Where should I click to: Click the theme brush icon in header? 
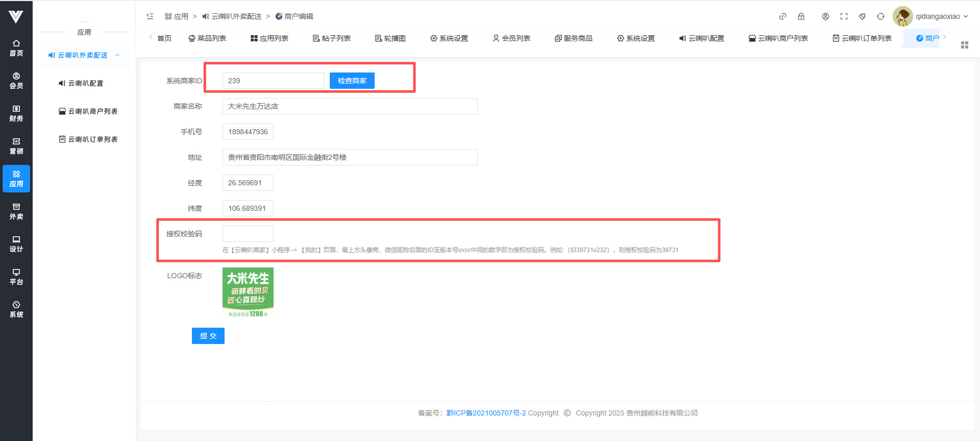862,16
